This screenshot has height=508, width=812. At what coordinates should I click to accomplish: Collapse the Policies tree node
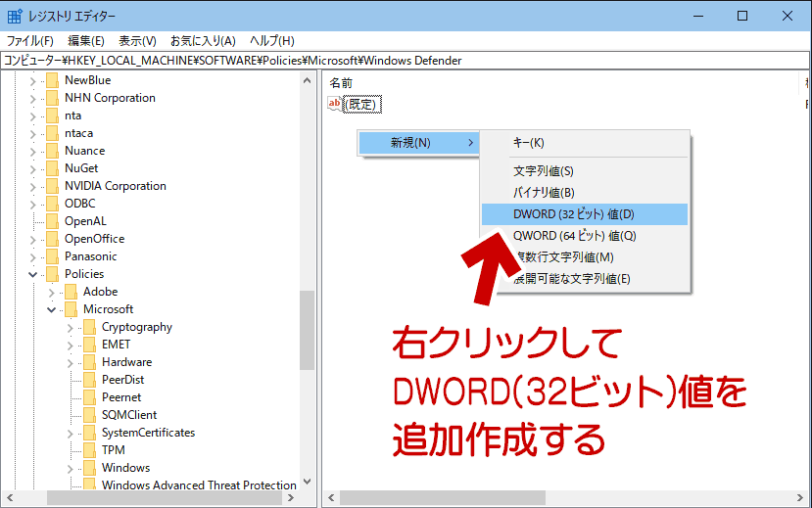tap(32, 274)
